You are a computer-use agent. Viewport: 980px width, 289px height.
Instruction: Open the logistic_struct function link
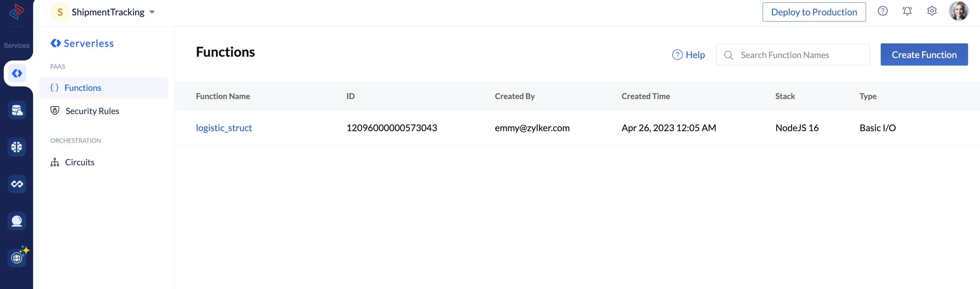[224, 128]
